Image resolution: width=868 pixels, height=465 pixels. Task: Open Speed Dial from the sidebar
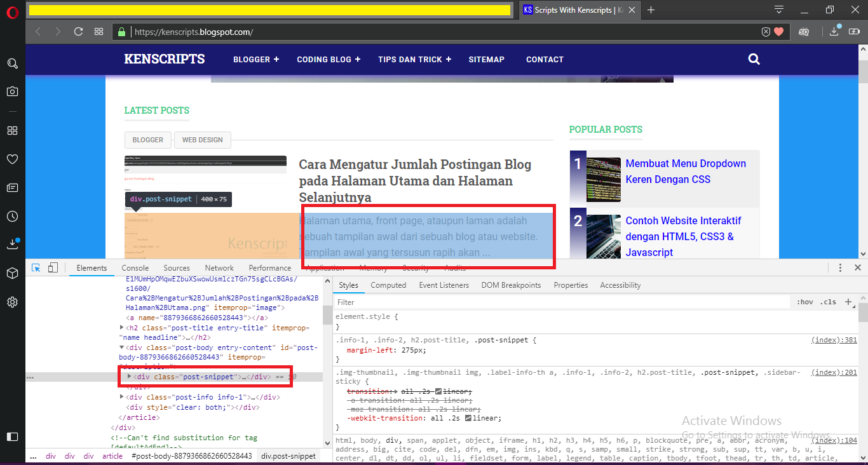click(12, 130)
